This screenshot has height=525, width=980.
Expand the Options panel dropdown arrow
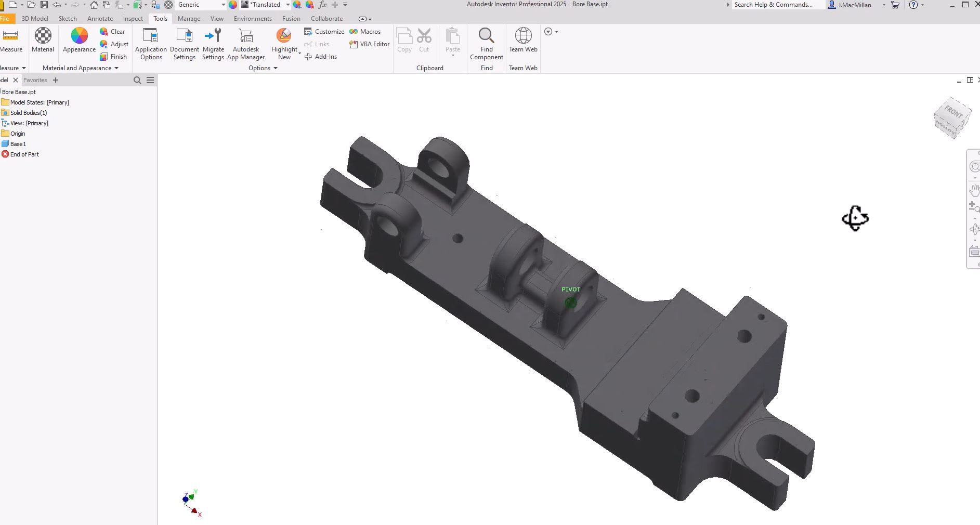[x=276, y=68]
